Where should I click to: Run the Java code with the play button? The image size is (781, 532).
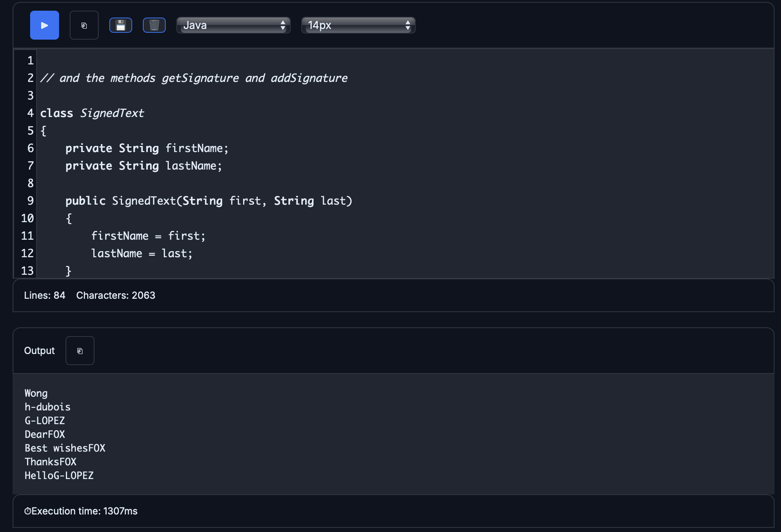(x=44, y=25)
